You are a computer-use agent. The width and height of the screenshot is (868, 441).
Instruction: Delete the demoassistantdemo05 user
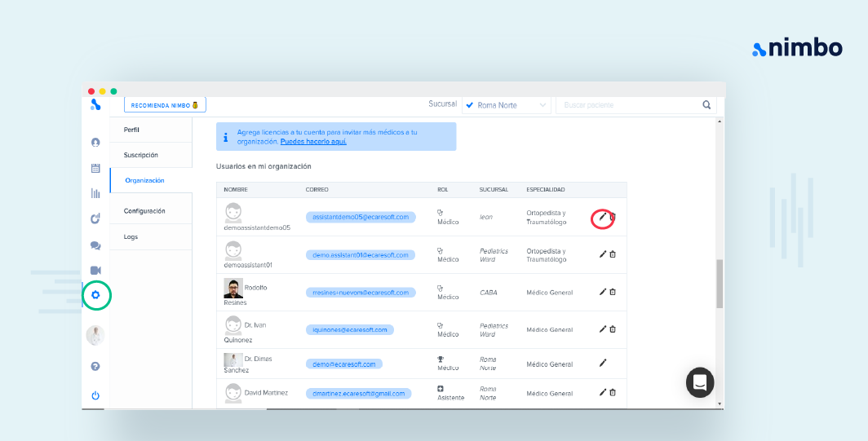pos(613,217)
